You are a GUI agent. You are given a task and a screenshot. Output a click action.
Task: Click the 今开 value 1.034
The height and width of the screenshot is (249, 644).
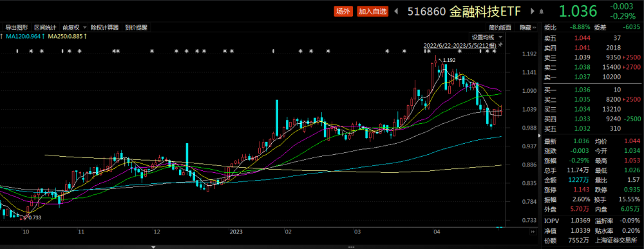tap(633, 151)
